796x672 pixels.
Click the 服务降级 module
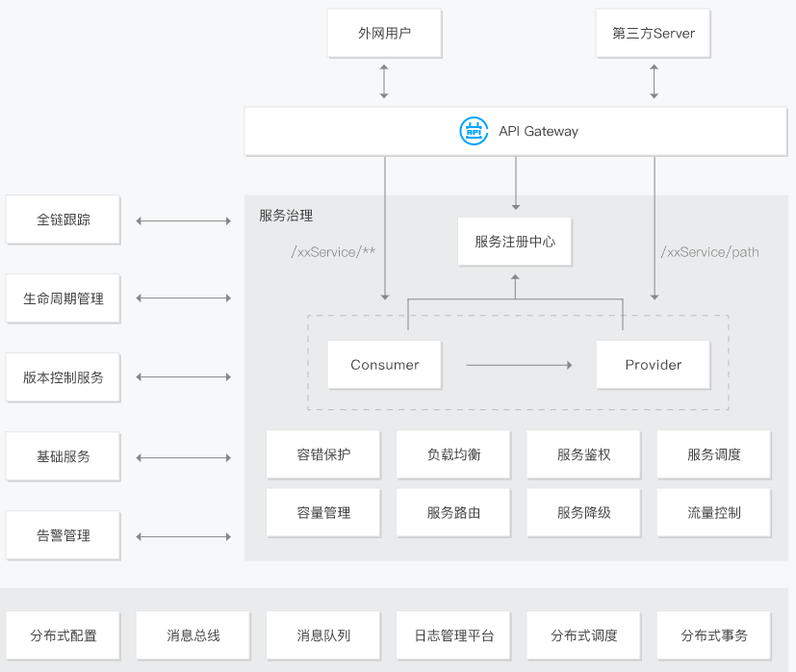(583, 513)
